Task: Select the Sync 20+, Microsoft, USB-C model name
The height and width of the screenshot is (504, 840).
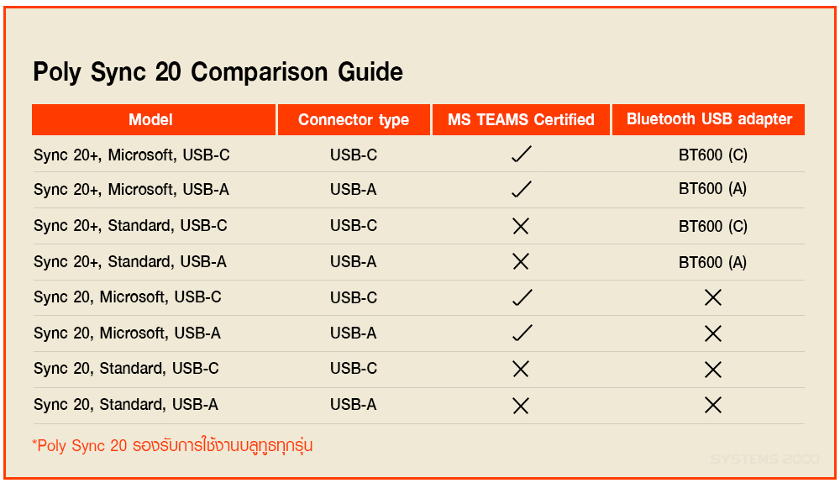Action: (132, 155)
